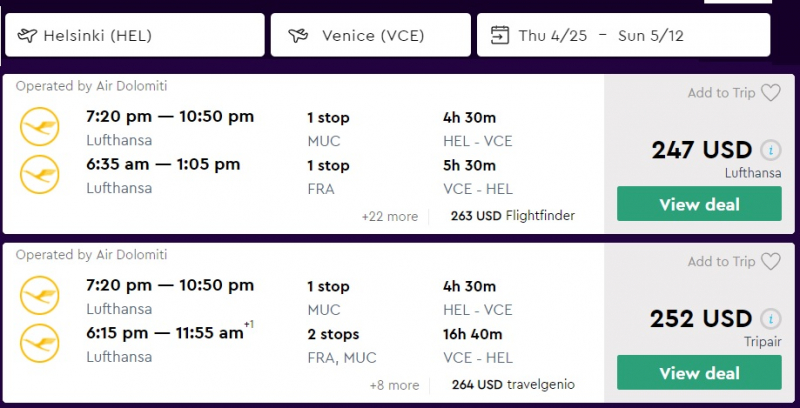Open the Venice (VCE) destination field
The image size is (800, 408).
[x=373, y=36]
